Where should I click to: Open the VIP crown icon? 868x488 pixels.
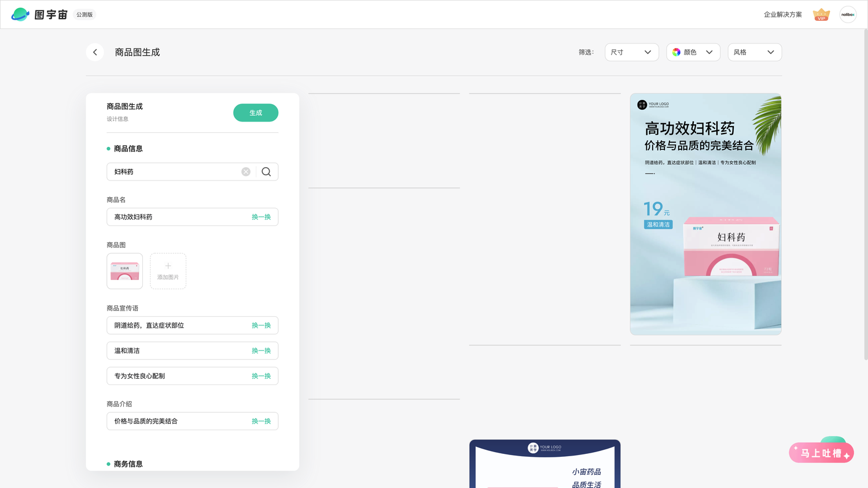pos(821,14)
